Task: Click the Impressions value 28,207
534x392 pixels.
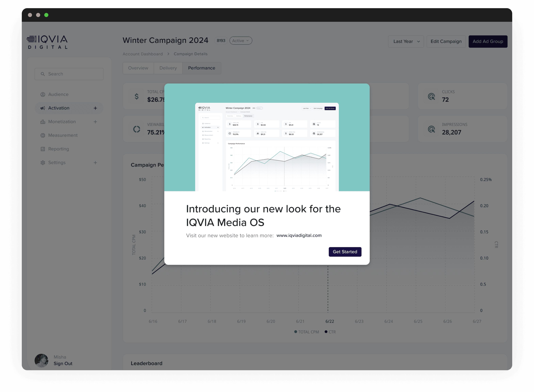Action: click(451, 132)
